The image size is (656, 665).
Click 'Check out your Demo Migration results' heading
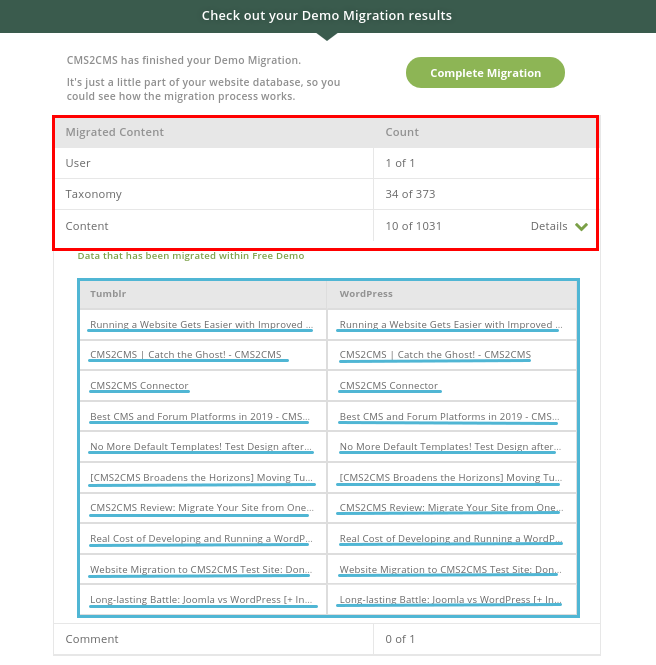(x=327, y=16)
